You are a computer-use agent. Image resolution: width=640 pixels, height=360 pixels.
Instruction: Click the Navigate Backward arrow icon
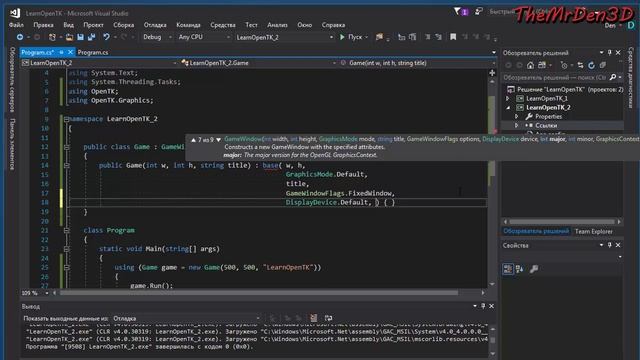pyautogui.click(x=20, y=37)
